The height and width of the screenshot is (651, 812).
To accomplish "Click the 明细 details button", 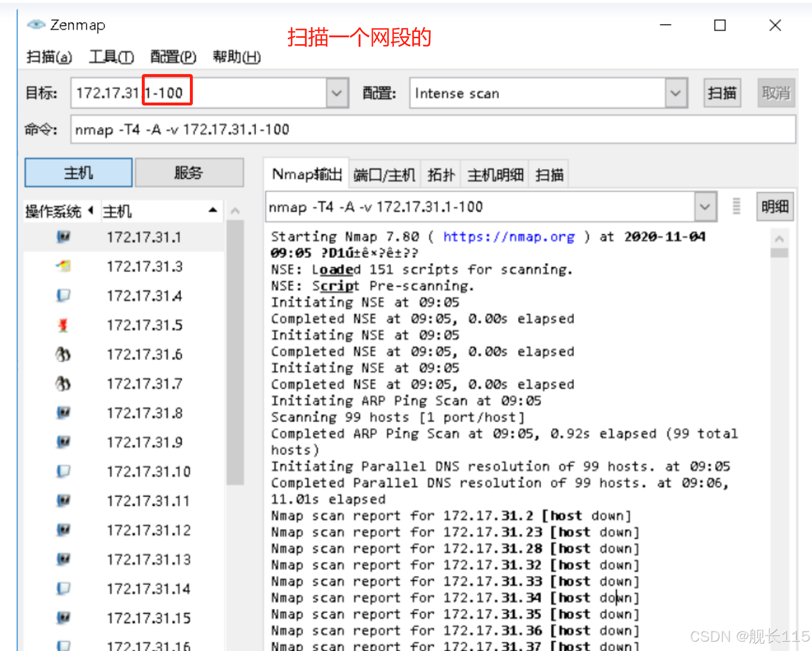I will pyautogui.click(x=775, y=207).
